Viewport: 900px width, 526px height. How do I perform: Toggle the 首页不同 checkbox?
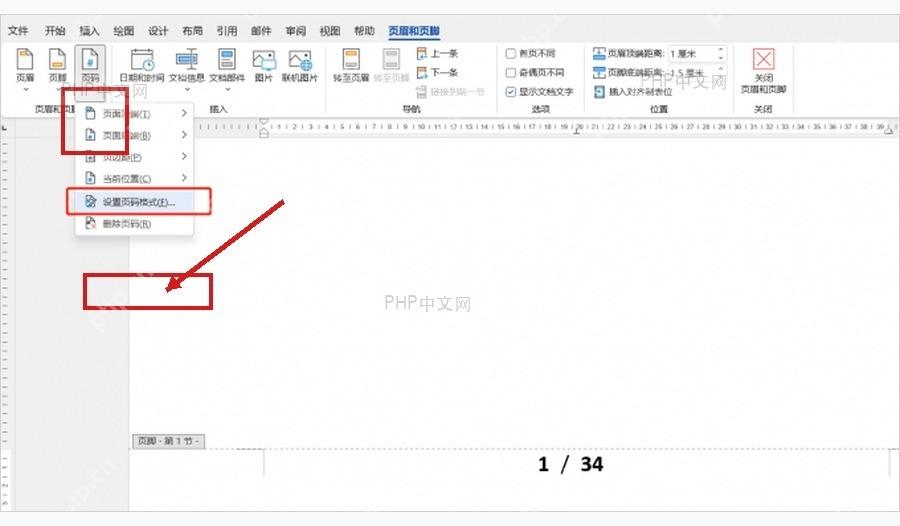[x=510, y=54]
